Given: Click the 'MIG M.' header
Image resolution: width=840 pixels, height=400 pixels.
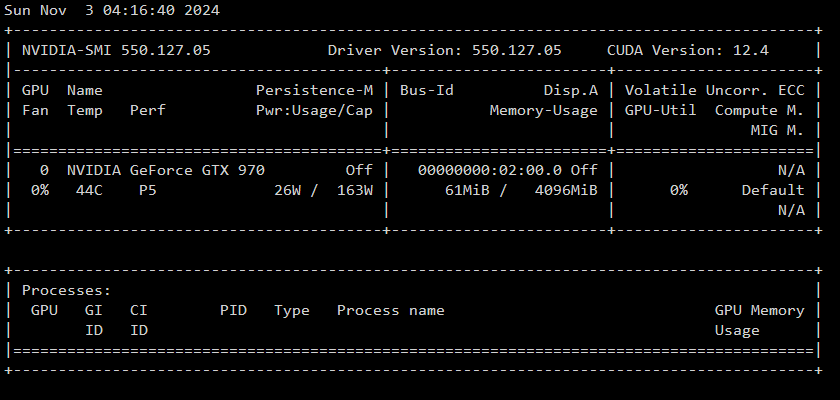Looking at the screenshot, I should (778, 130).
